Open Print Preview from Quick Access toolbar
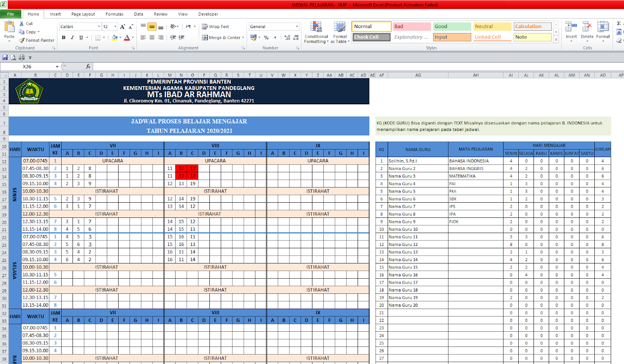The width and height of the screenshot is (624, 364). click(x=13, y=57)
